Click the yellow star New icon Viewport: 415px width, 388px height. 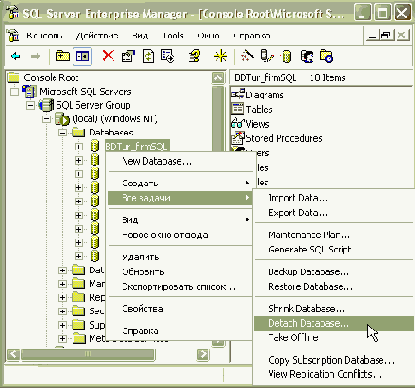[220, 56]
